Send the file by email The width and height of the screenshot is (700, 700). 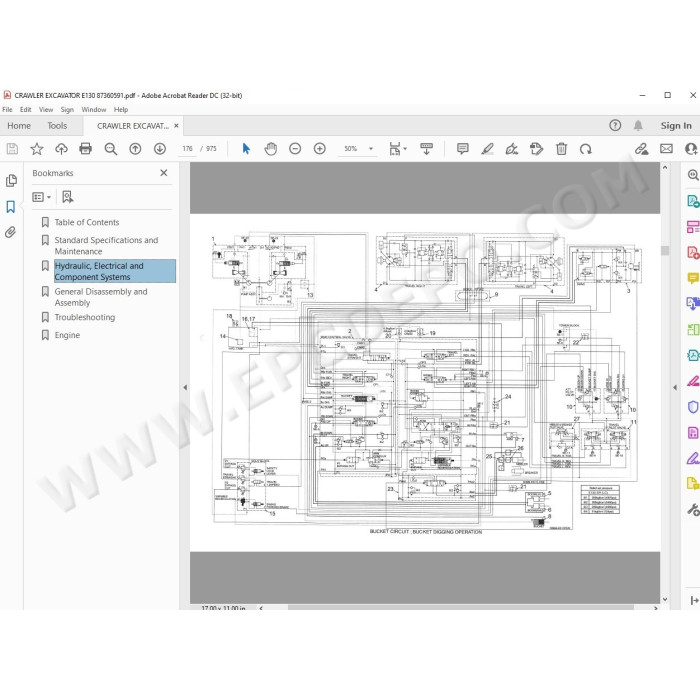[x=667, y=149]
